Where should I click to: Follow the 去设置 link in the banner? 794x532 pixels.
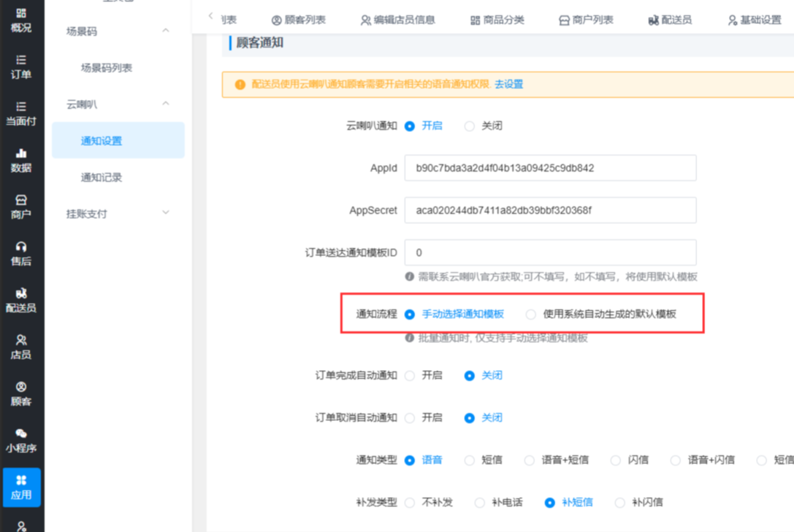pos(508,84)
